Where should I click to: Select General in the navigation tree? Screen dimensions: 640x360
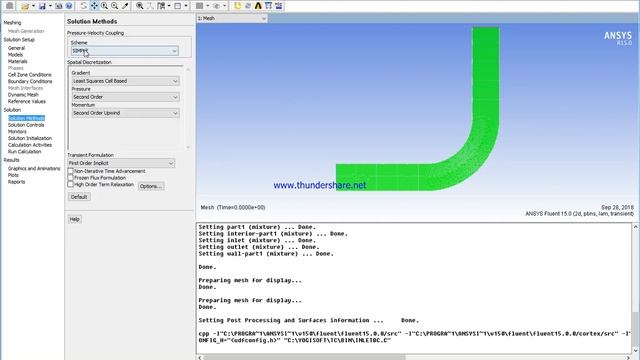(16, 48)
